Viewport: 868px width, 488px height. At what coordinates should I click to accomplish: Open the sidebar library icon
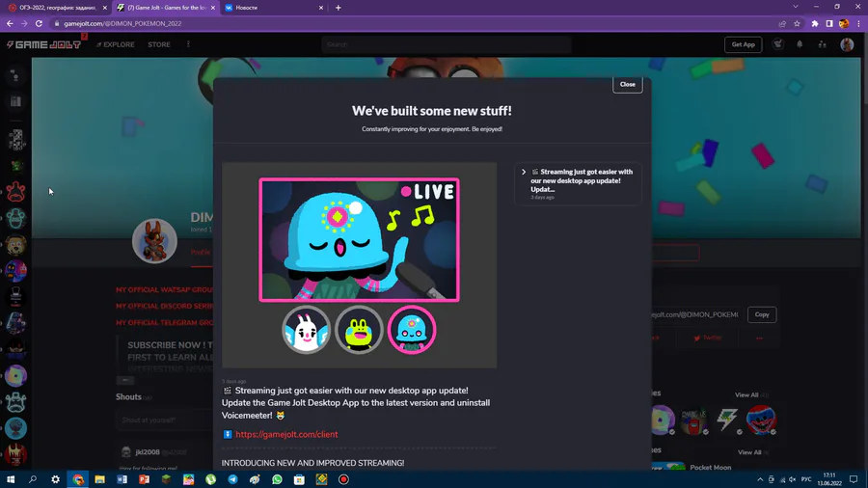tap(15, 100)
